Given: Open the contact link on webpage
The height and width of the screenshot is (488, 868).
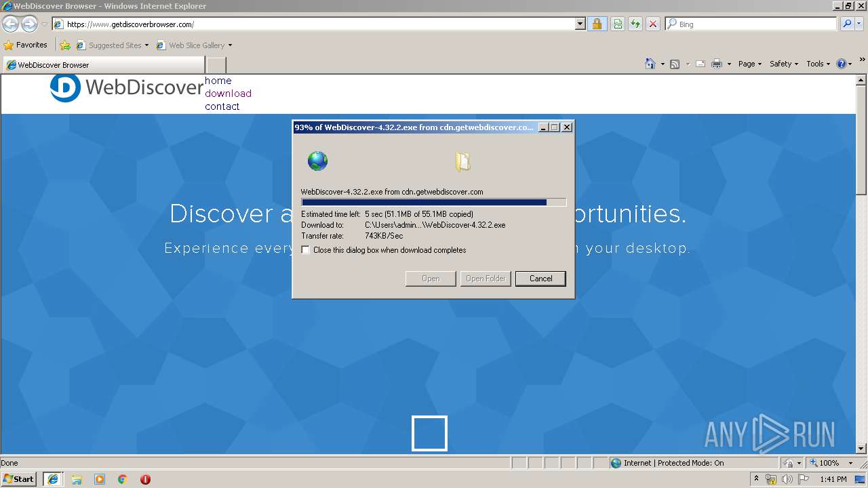Looking at the screenshot, I should click(222, 106).
